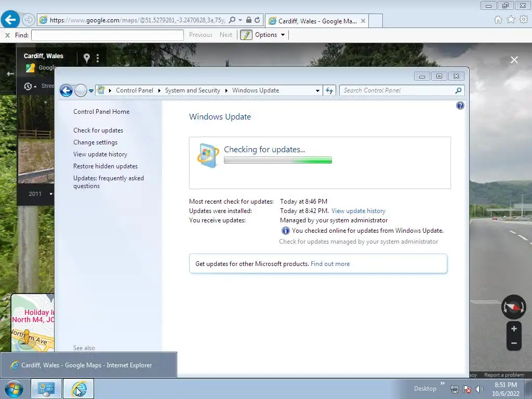532x399 pixels.
Task: Click the Internet Explorer taskbar button
Action: [79, 389]
